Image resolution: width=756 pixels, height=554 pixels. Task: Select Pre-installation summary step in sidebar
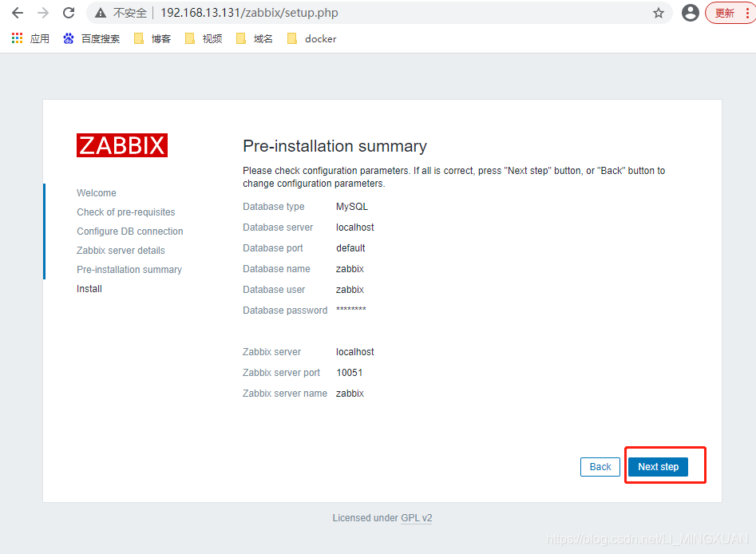click(x=129, y=270)
